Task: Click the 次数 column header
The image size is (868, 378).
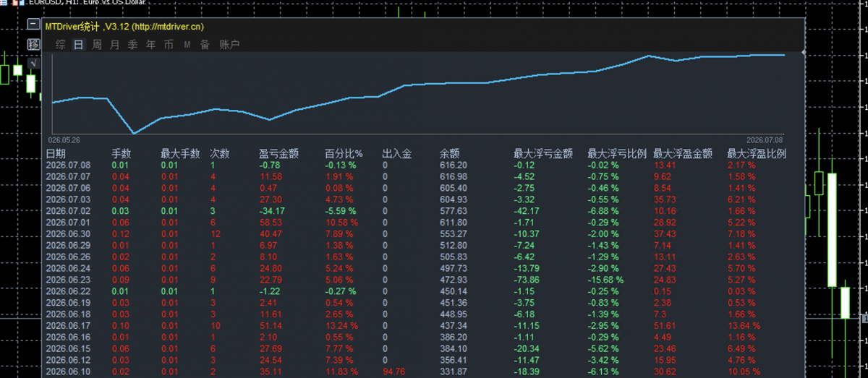Action: pos(220,154)
